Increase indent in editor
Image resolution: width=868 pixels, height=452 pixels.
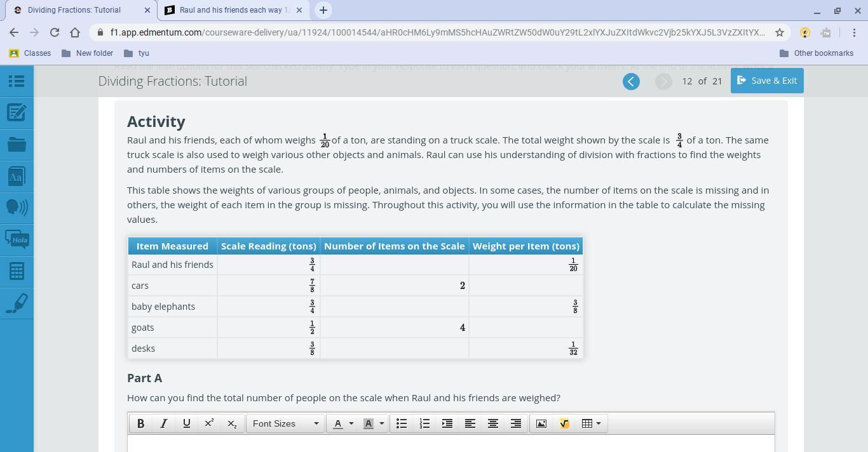pyautogui.click(x=447, y=423)
